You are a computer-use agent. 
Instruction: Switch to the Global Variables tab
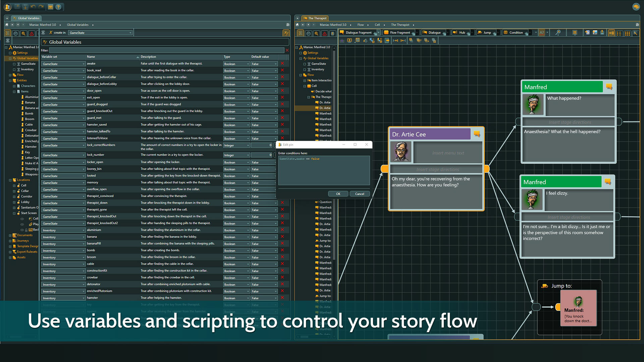click(x=27, y=18)
